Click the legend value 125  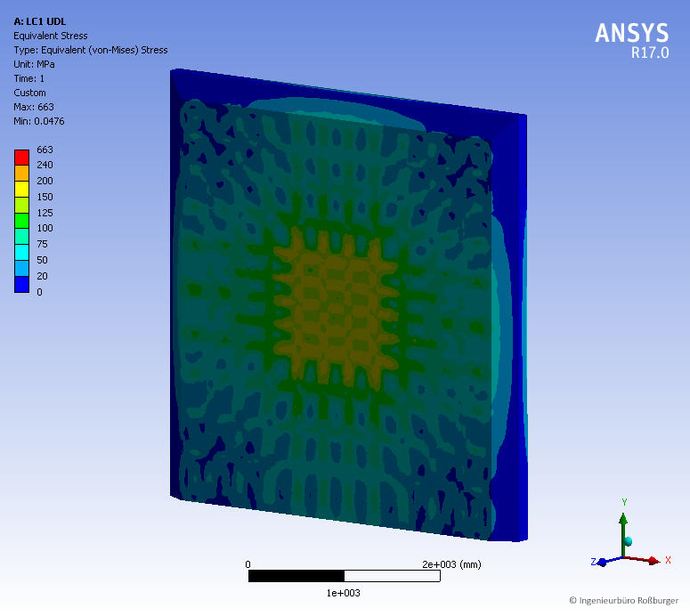point(45,213)
